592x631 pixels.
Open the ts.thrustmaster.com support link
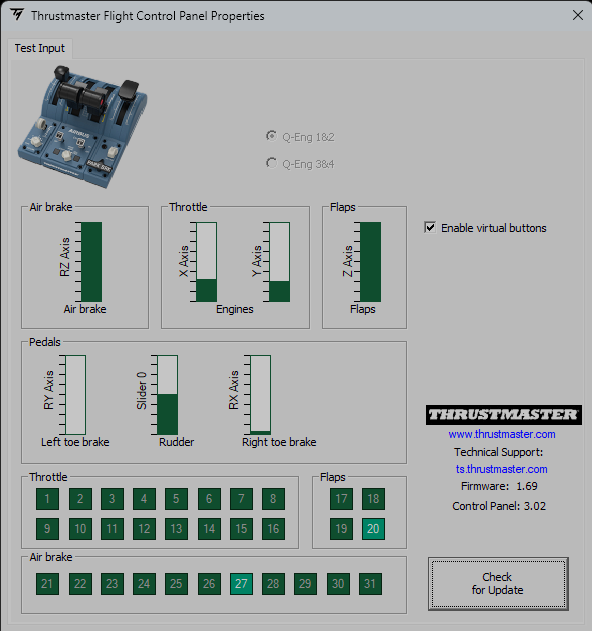501,469
